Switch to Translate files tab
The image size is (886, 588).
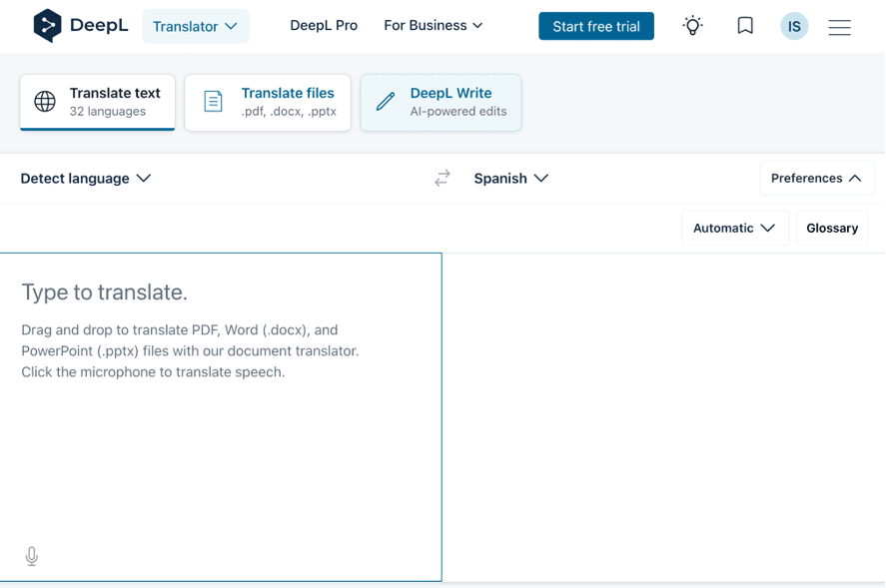click(268, 102)
